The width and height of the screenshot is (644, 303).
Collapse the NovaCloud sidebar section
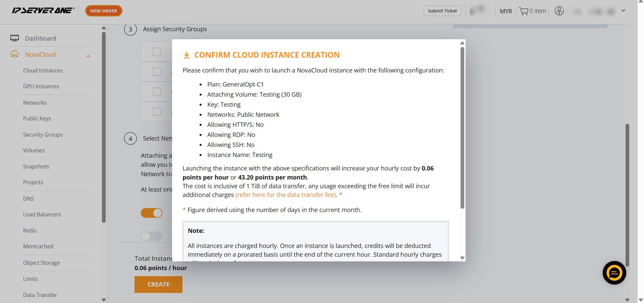tap(88, 56)
